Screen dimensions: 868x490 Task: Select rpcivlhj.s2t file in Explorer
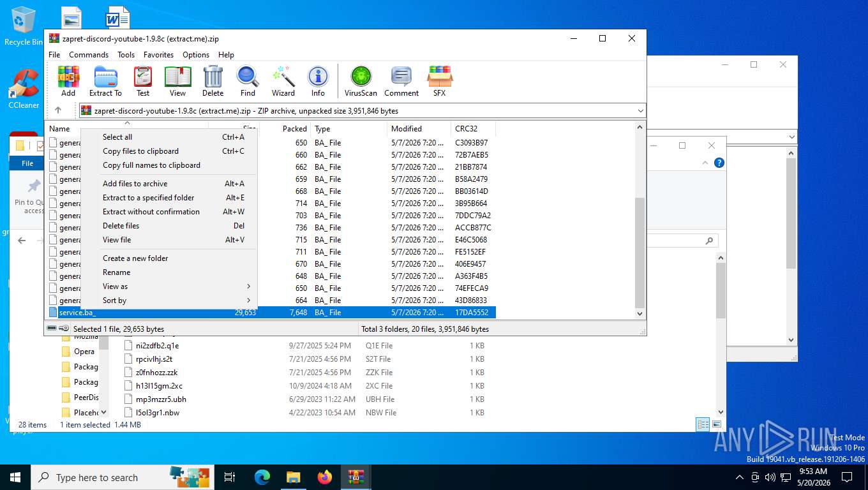pyautogui.click(x=154, y=359)
